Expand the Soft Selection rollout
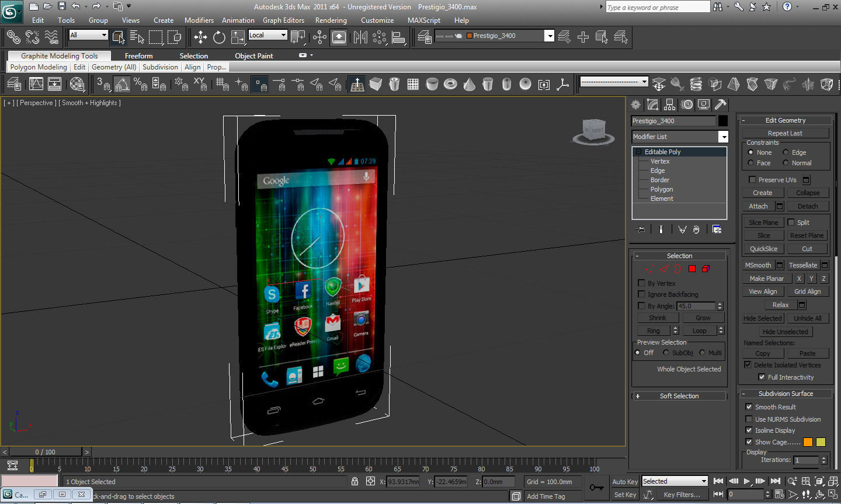Image resolution: width=841 pixels, height=504 pixels. tap(679, 396)
